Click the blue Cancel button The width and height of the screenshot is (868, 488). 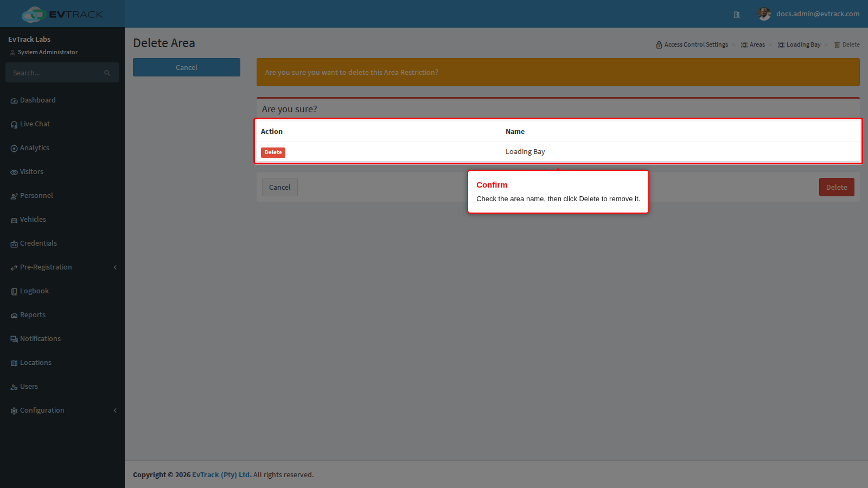[x=187, y=67]
